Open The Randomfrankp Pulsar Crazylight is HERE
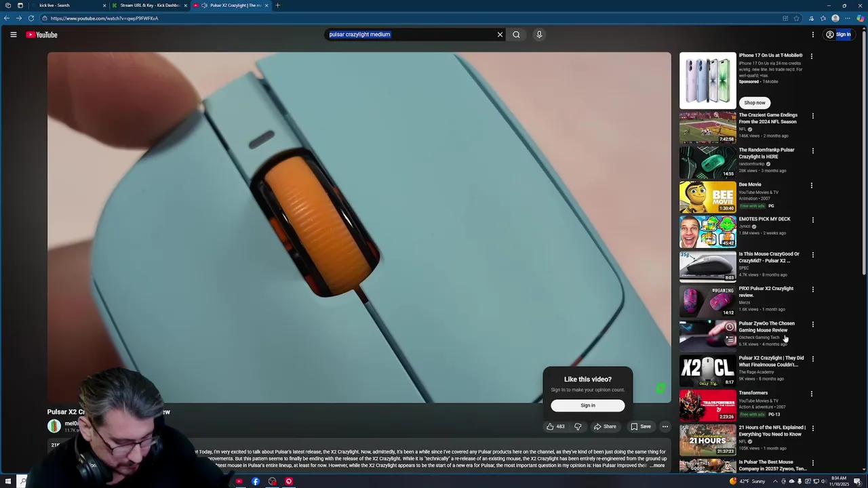The height and width of the screenshot is (488, 868). pos(766,153)
